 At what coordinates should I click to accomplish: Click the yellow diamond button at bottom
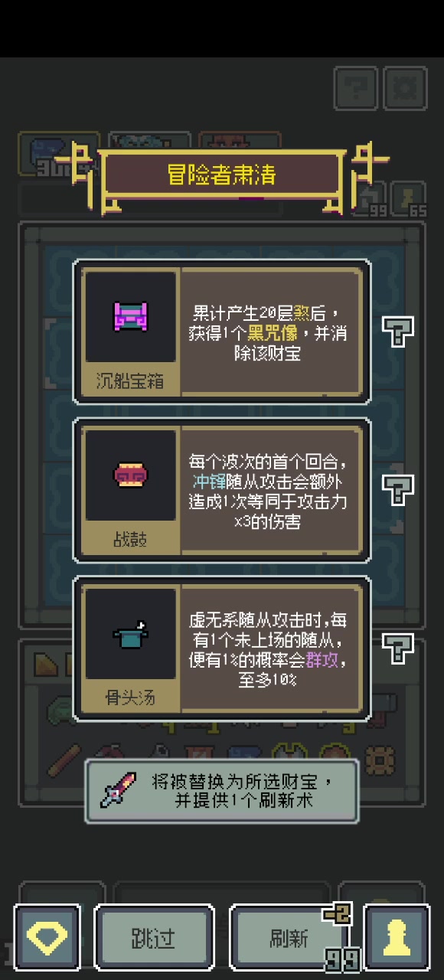(x=47, y=937)
